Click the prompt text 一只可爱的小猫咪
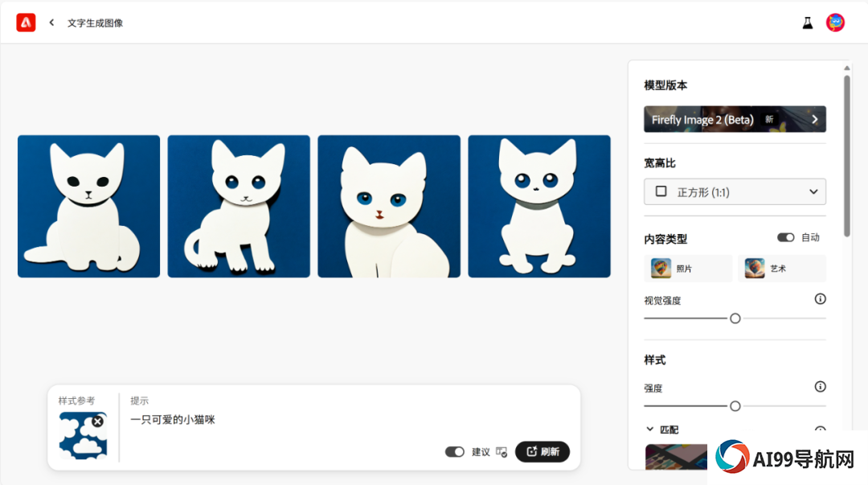The height and width of the screenshot is (485, 868). coord(173,420)
